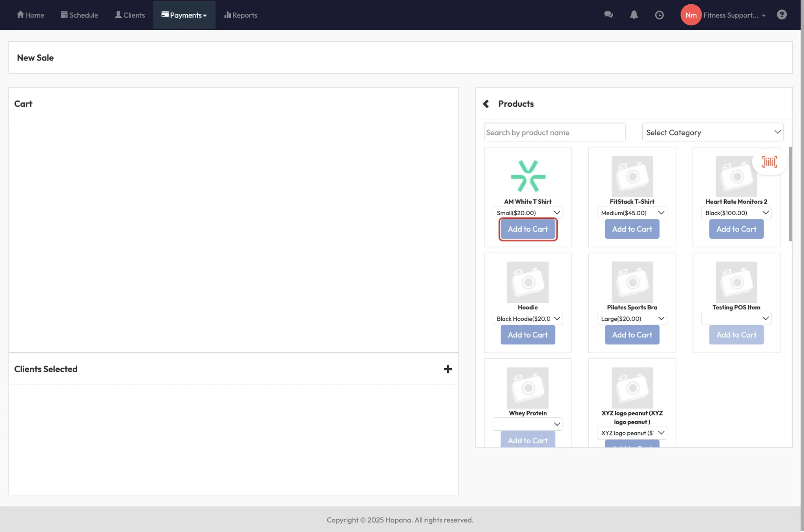Click the plus icon in Clients Selected
Image resolution: width=804 pixels, height=532 pixels.
pyautogui.click(x=448, y=369)
